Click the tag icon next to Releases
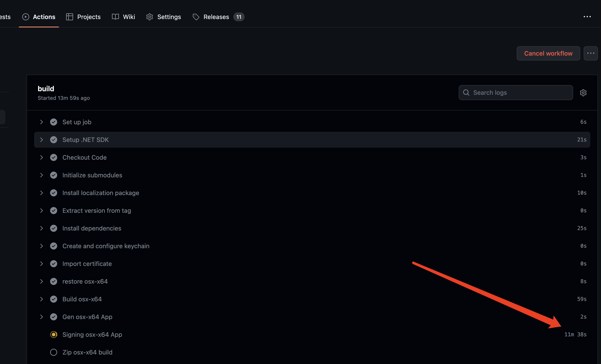This screenshot has width=601, height=364. (x=196, y=17)
